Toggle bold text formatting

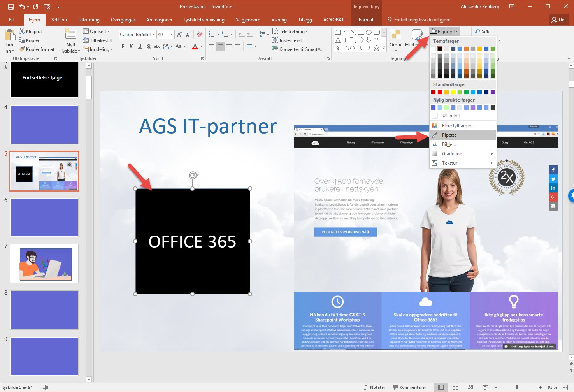123,47
